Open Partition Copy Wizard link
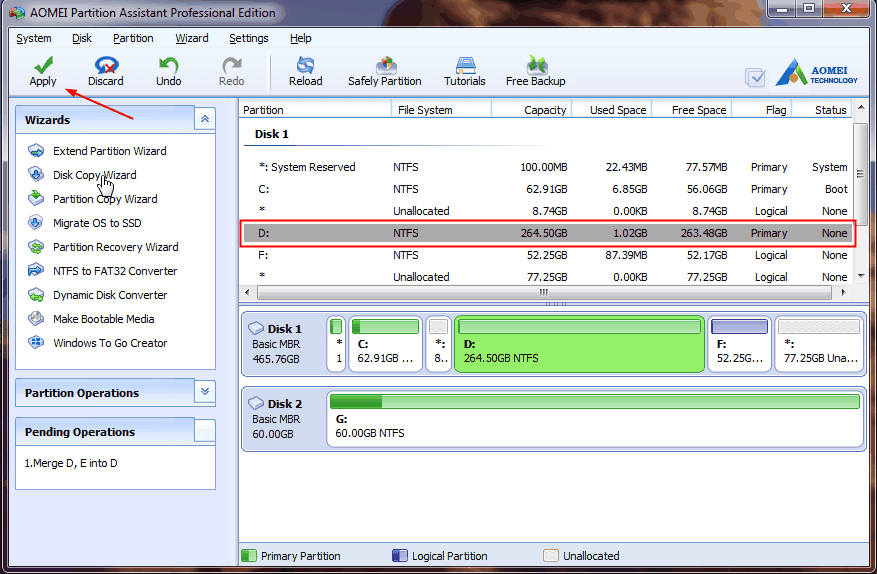The image size is (877, 574). point(105,199)
